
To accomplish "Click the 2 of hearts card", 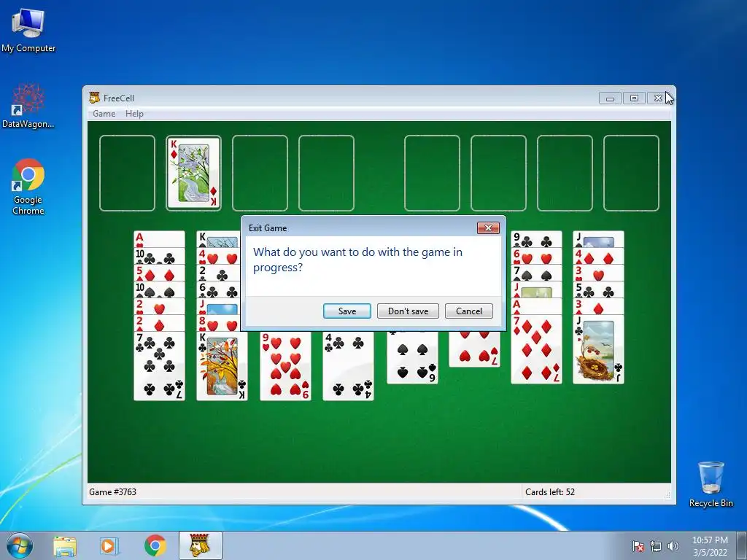I will pyautogui.click(x=159, y=306).
